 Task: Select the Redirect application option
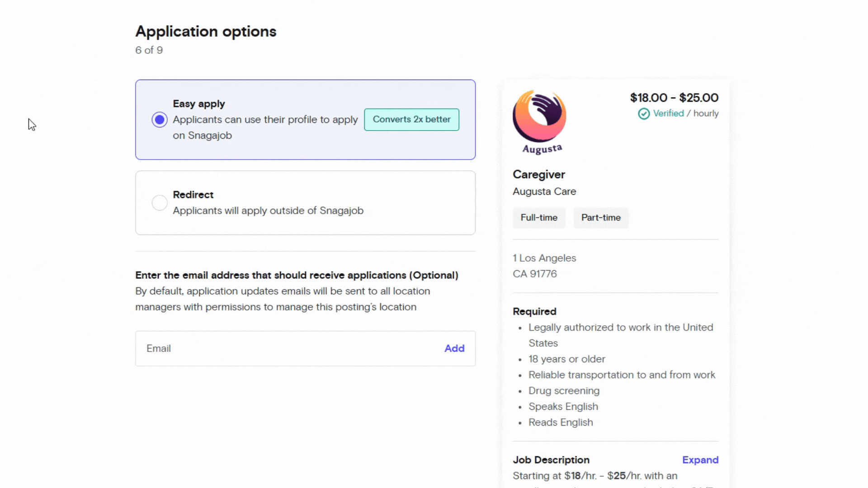pyautogui.click(x=160, y=202)
